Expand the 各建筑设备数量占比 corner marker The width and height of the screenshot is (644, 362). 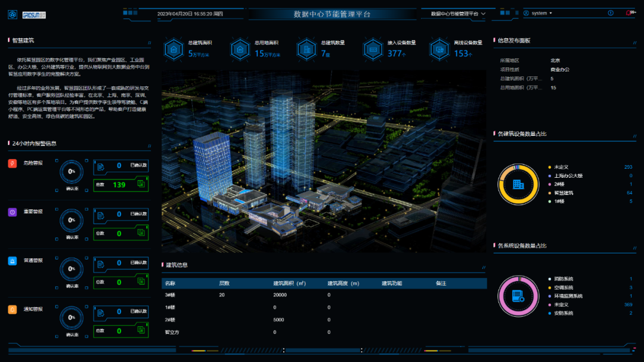tap(635, 136)
